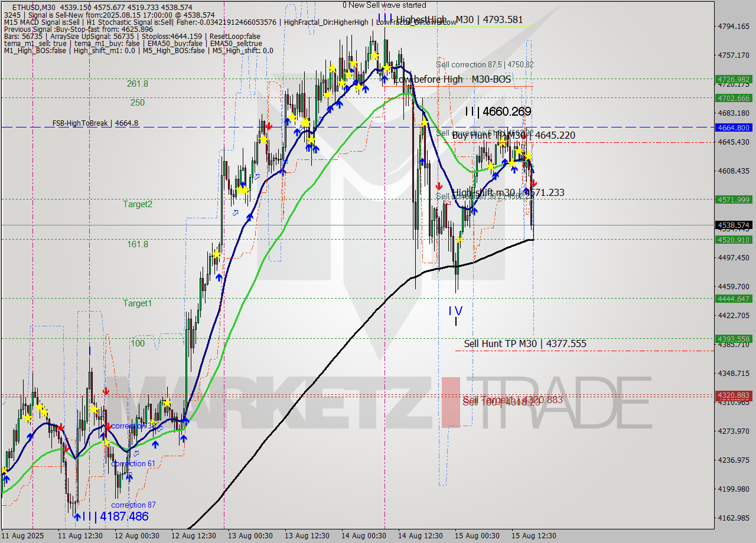Select the black 4538.574 current price tag
756x543 pixels.
[733, 225]
